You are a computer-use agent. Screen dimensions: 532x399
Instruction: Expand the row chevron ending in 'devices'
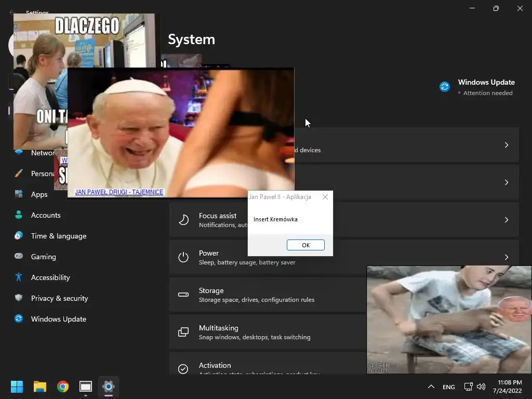[506, 145]
